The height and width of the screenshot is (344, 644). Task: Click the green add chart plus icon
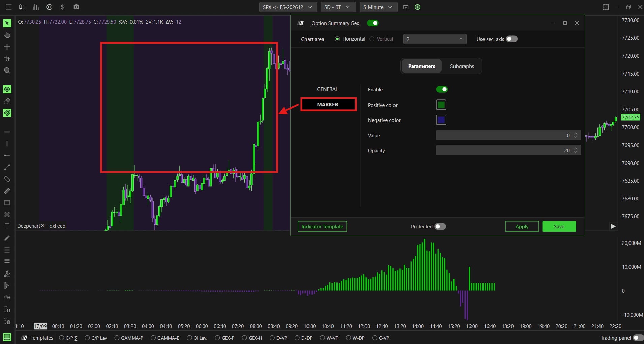[x=418, y=7]
